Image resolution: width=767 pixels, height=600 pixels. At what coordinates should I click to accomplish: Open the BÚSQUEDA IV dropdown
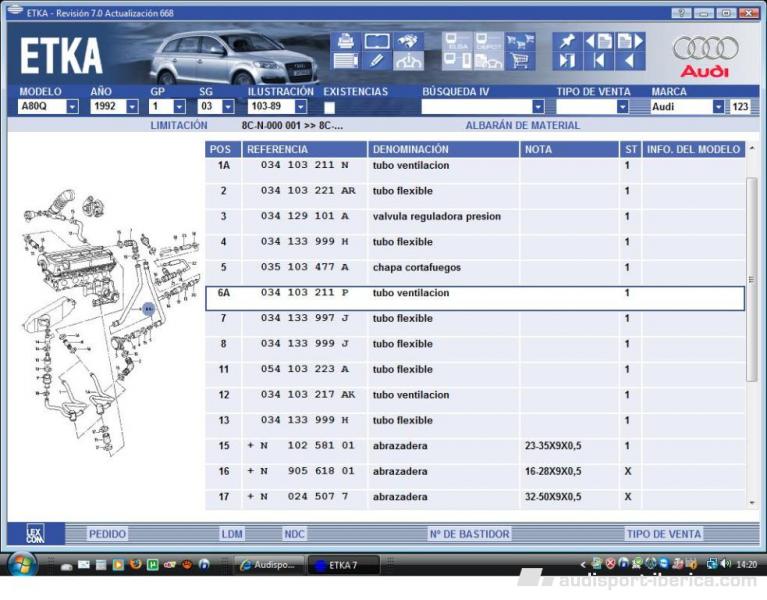[x=538, y=106]
